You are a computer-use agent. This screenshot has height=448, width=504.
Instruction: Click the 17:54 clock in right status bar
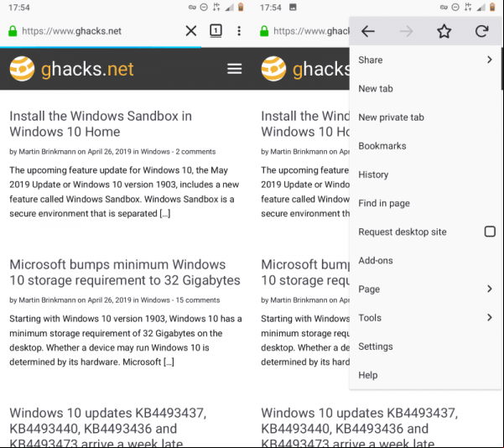tap(271, 8)
